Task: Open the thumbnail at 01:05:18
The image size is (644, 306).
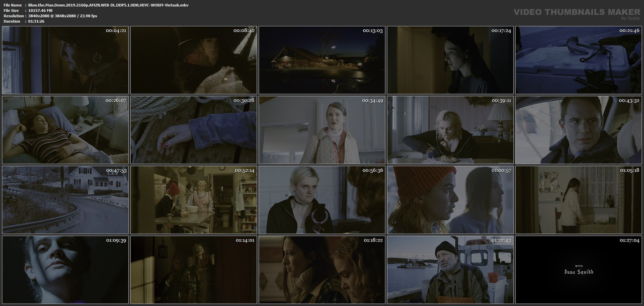Action: (x=579, y=200)
